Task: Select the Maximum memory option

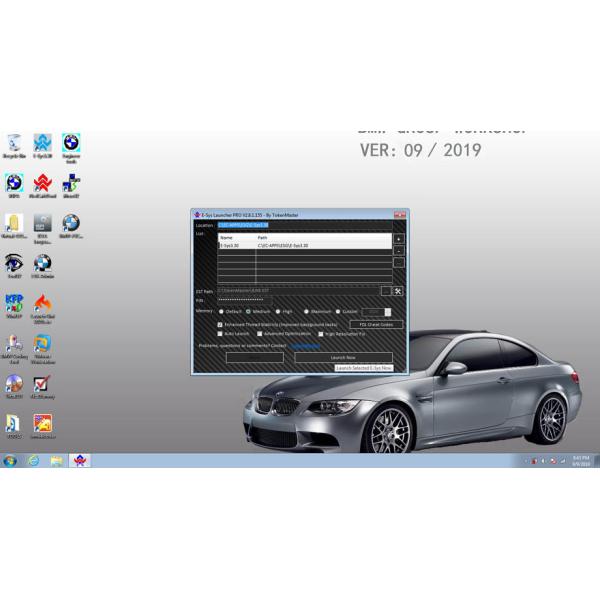Action: tap(306, 311)
